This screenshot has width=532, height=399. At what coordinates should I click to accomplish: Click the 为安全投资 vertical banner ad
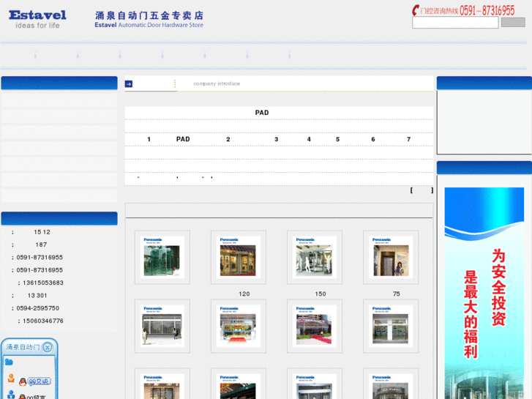pyautogui.click(x=484, y=293)
